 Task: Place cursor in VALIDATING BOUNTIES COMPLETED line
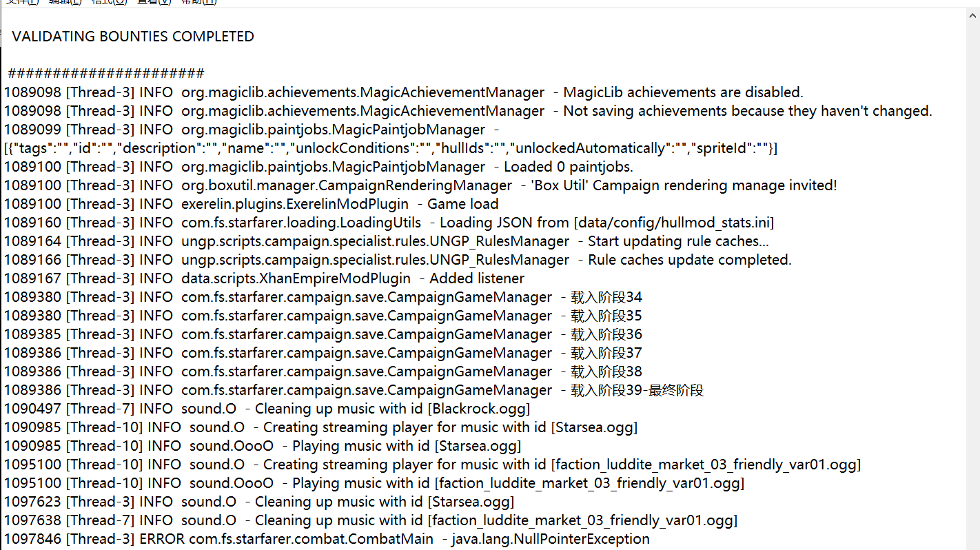coord(133,37)
